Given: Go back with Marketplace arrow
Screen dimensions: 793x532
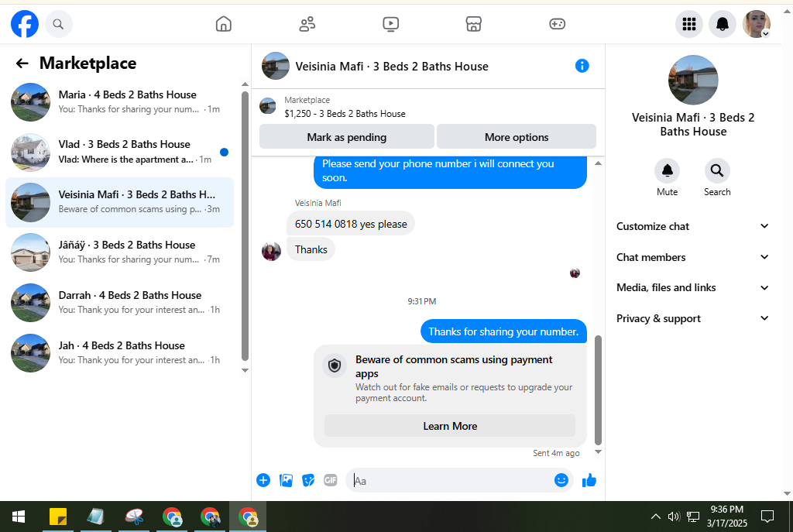Looking at the screenshot, I should [22, 63].
